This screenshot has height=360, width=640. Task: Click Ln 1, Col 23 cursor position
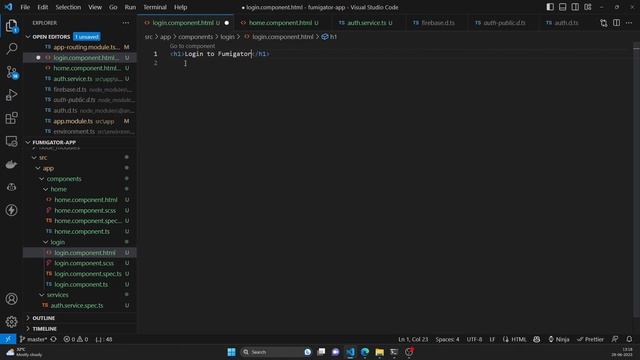pyautogui.click(x=413, y=339)
